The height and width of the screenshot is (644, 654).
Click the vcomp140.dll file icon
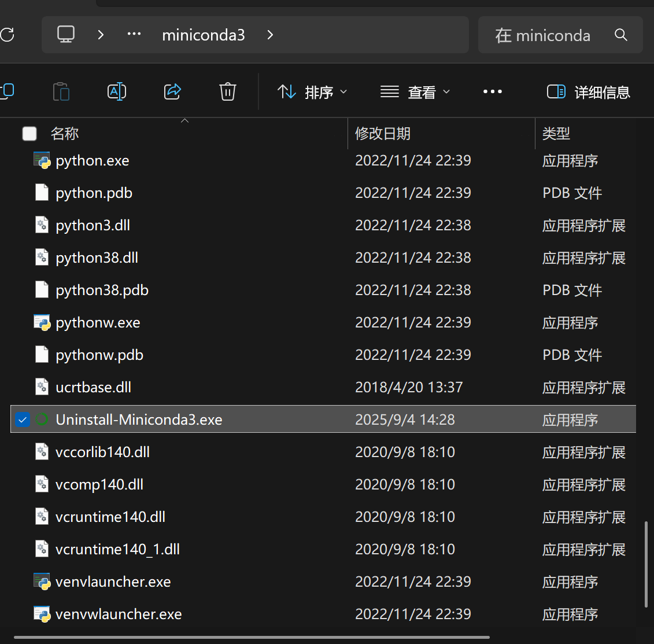point(42,484)
